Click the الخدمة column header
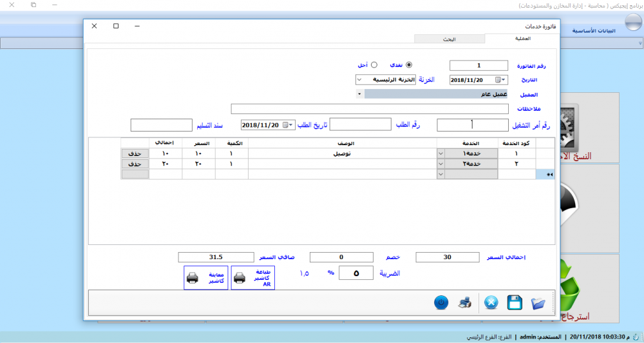This screenshot has height=343, width=644. (x=468, y=143)
